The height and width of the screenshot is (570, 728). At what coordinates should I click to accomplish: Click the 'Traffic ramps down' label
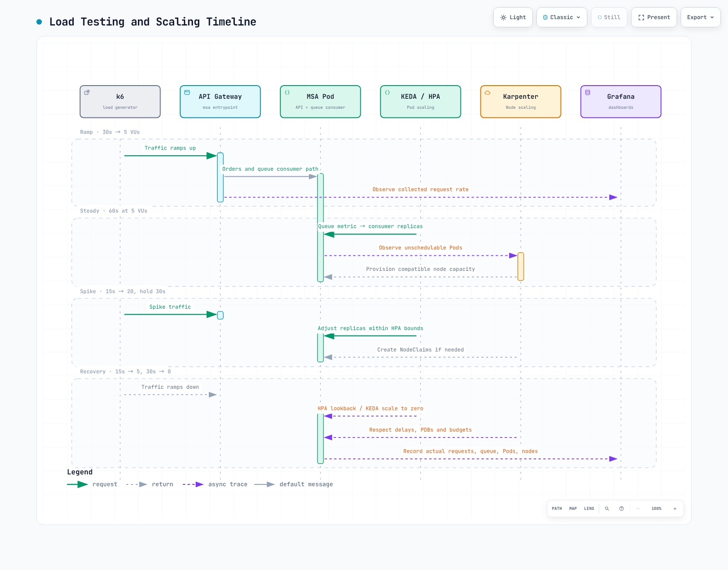click(x=170, y=387)
